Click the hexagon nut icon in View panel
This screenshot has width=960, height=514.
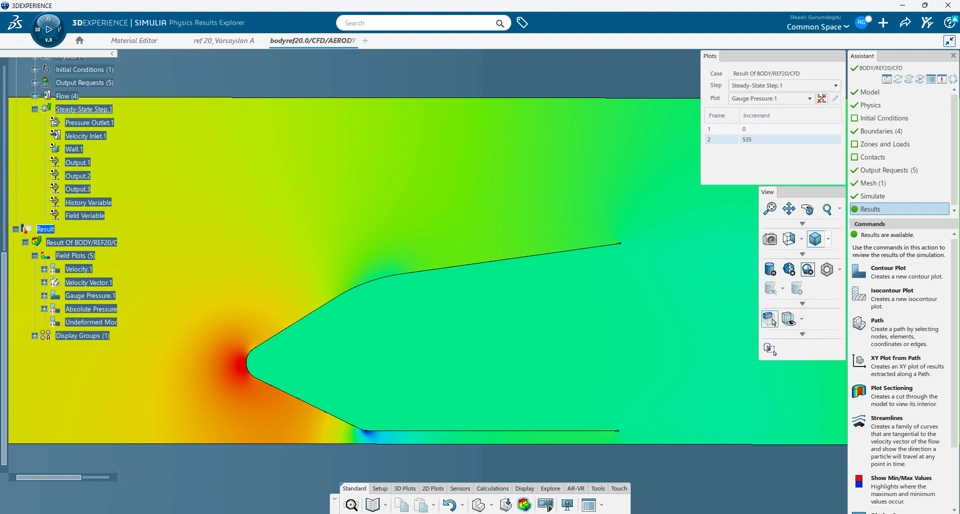(827, 269)
